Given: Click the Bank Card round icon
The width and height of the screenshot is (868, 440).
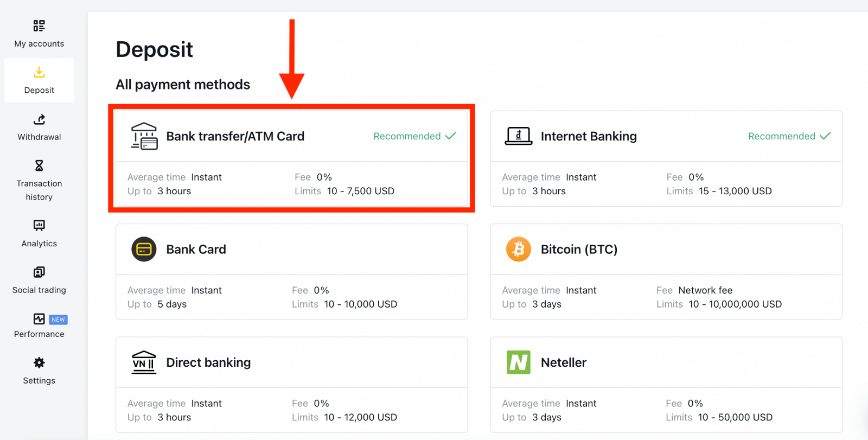Looking at the screenshot, I should pos(144,250).
